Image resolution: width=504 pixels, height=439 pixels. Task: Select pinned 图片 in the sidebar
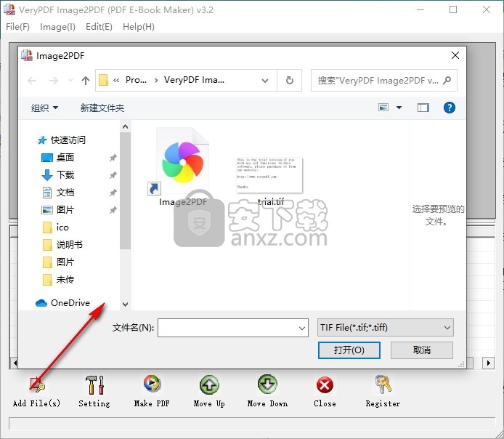coord(58,210)
